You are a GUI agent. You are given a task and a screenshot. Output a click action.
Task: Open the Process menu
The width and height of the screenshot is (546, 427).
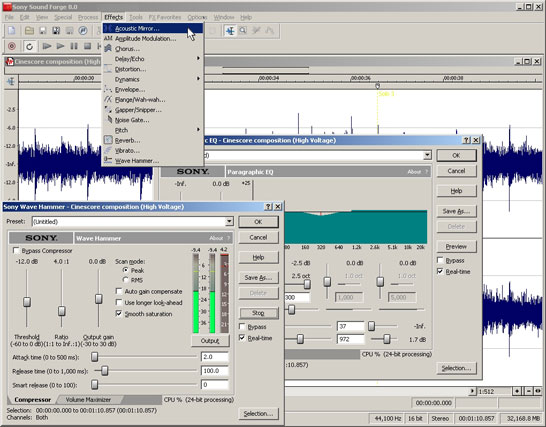88,17
